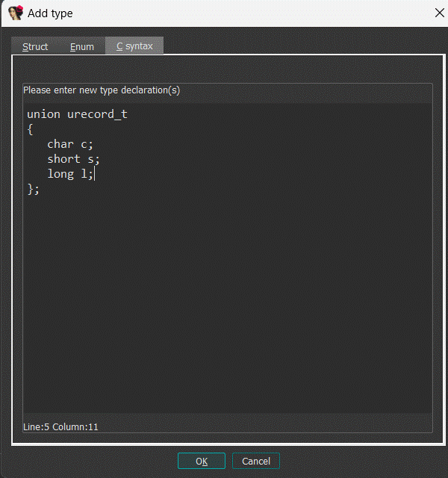Place cursor on the 'char' keyword
Image resolution: width=448 pixels, height=478 pixels.
(x=60, y=144)
